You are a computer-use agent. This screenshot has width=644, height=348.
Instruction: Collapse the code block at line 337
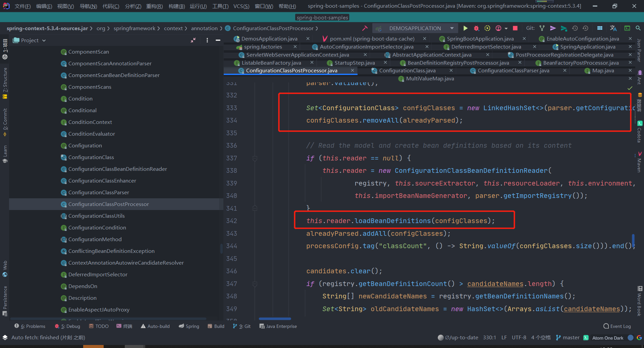tap(255, 158)
